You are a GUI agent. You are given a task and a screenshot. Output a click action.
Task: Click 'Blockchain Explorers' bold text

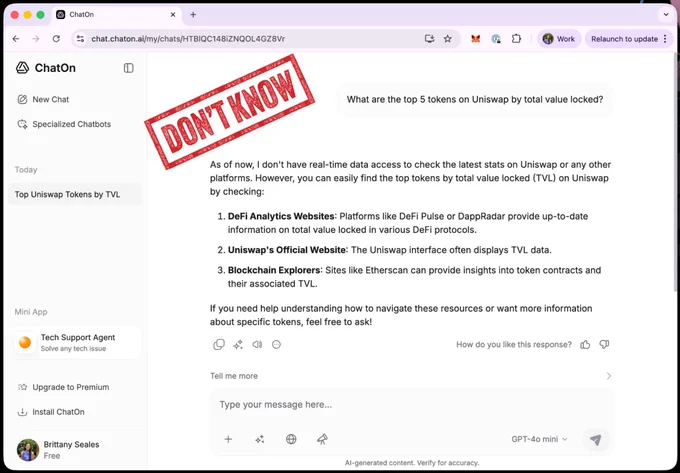pos(275,270)
